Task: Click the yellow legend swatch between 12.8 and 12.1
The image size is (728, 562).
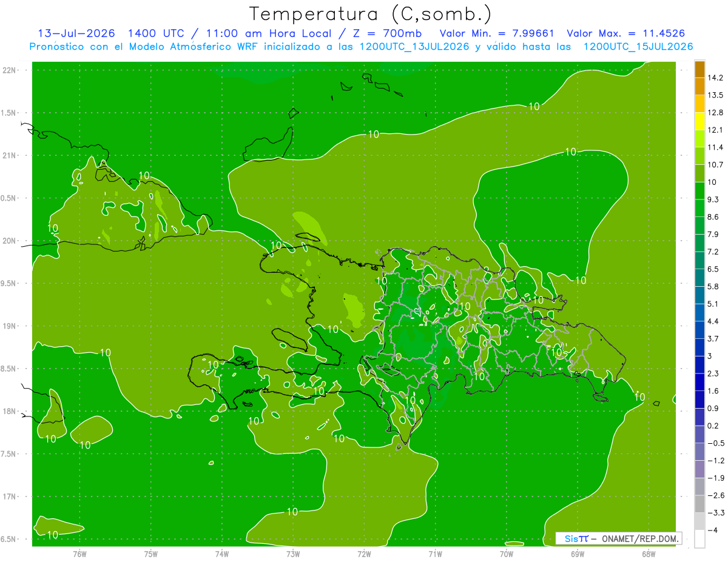Action: tap(699, 121)
